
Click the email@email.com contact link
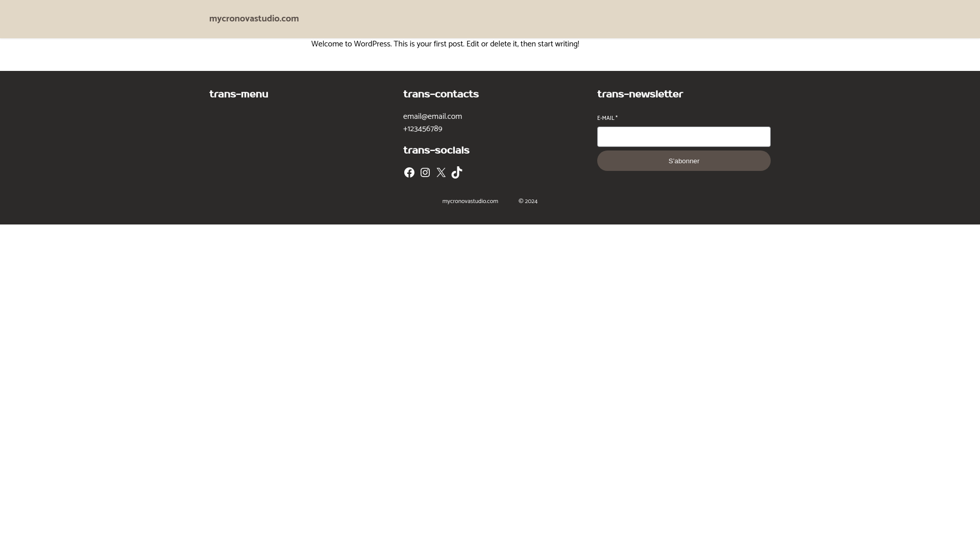[x=432, y=116]
